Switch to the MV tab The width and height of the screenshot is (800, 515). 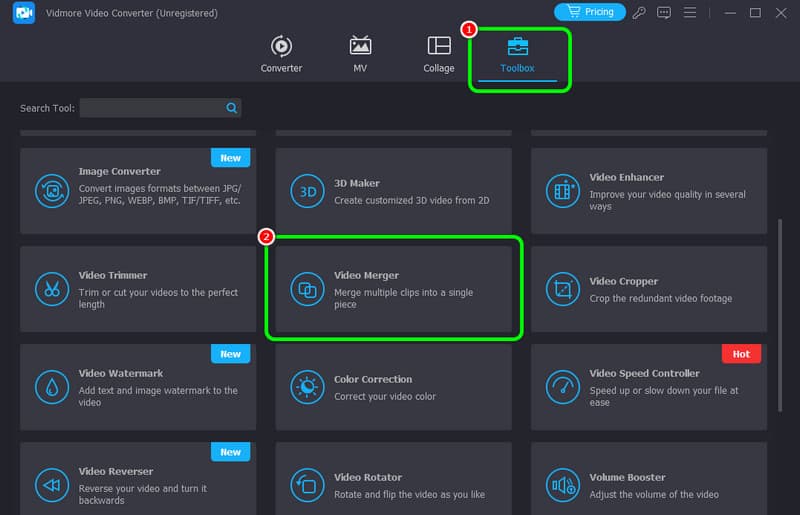(360, 54)
